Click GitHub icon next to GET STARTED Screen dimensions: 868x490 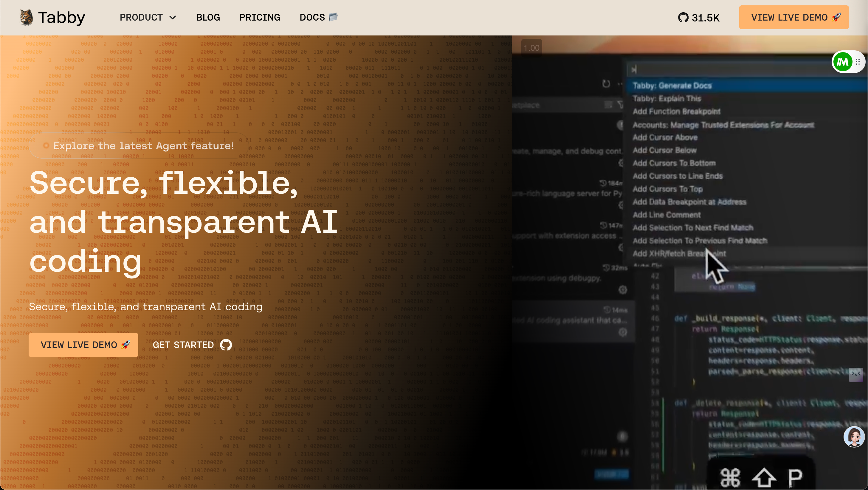[226, 345]
